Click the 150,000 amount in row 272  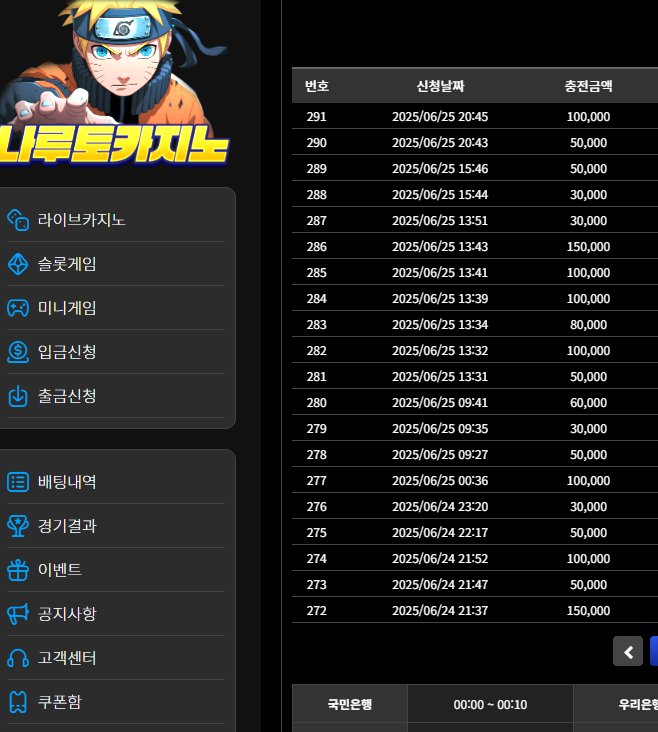tap(588, 611)
